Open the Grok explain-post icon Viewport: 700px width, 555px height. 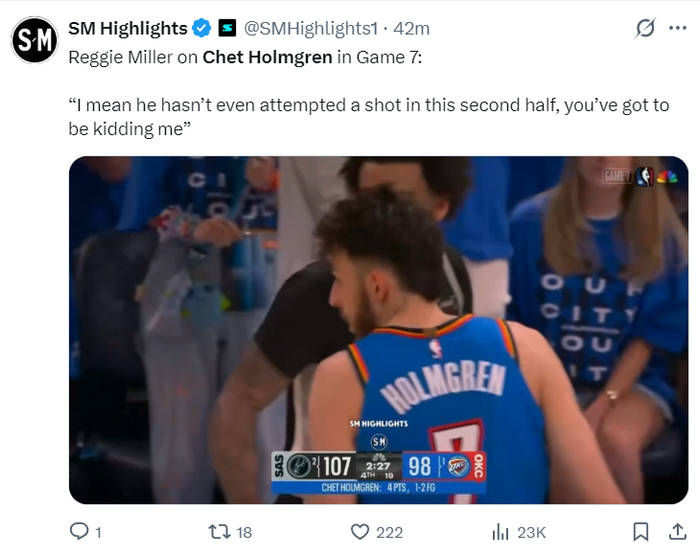[x=646, y=28]
